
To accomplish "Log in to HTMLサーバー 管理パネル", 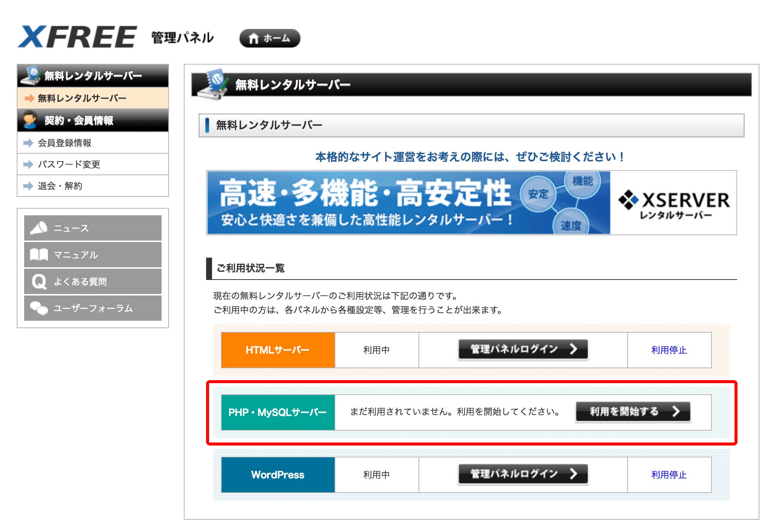I will [x=523, y=349].
